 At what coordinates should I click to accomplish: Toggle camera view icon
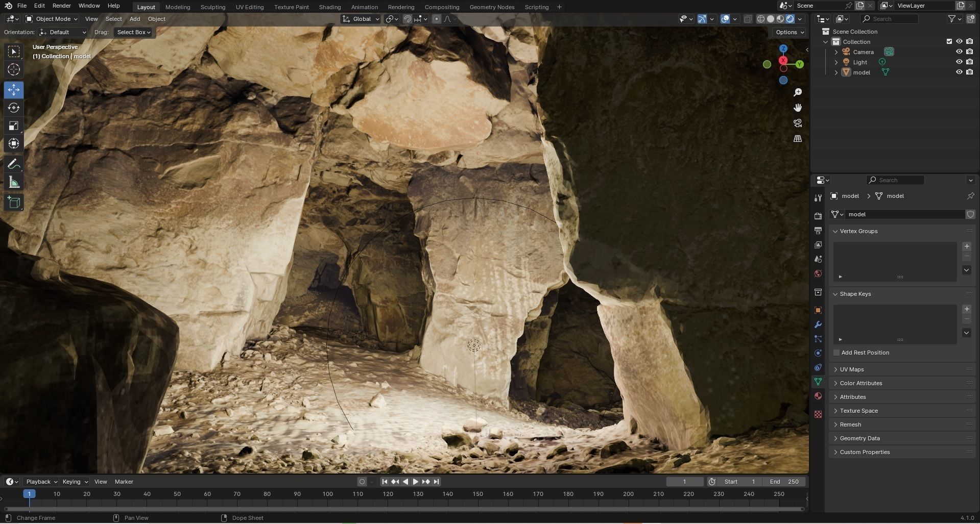[x=798, y=123]
